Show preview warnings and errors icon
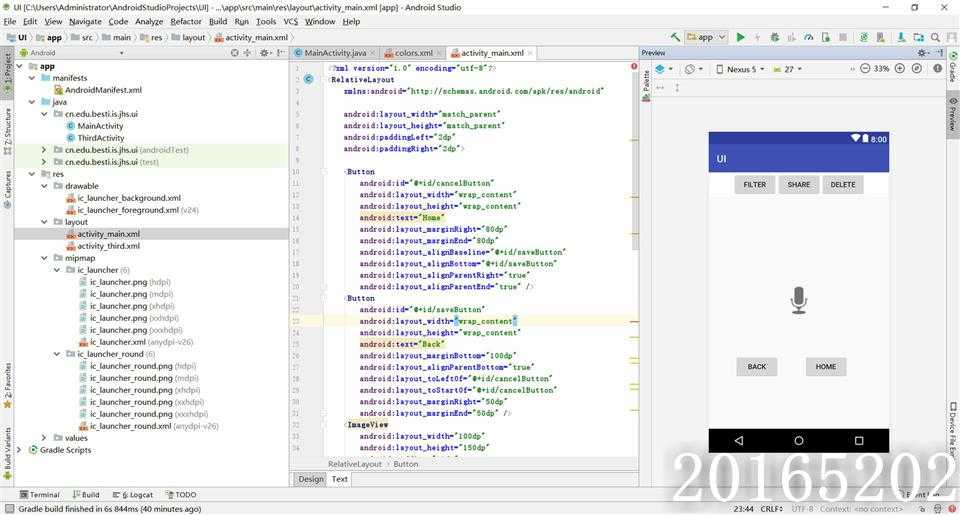The image size is (960, 515). pos(937,69)
